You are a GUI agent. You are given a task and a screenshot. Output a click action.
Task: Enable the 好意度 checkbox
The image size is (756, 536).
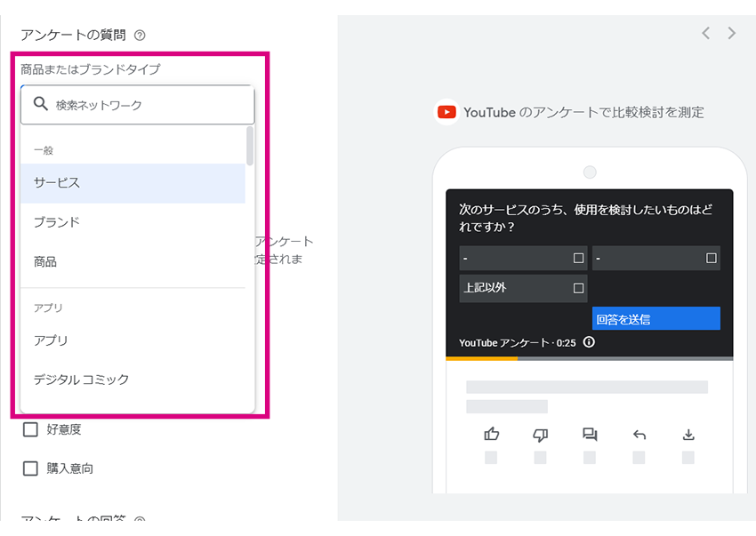pyautogui.click(x=30, y=429)
